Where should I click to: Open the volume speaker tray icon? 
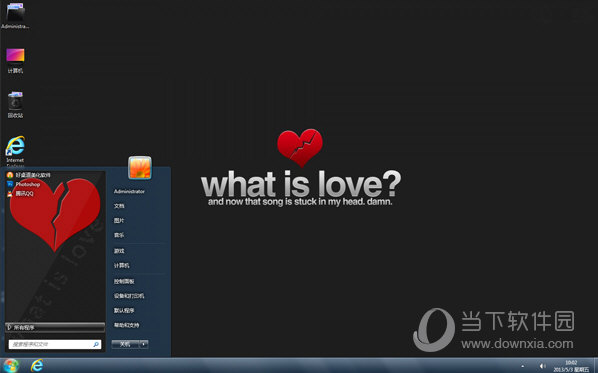(542, 366)
